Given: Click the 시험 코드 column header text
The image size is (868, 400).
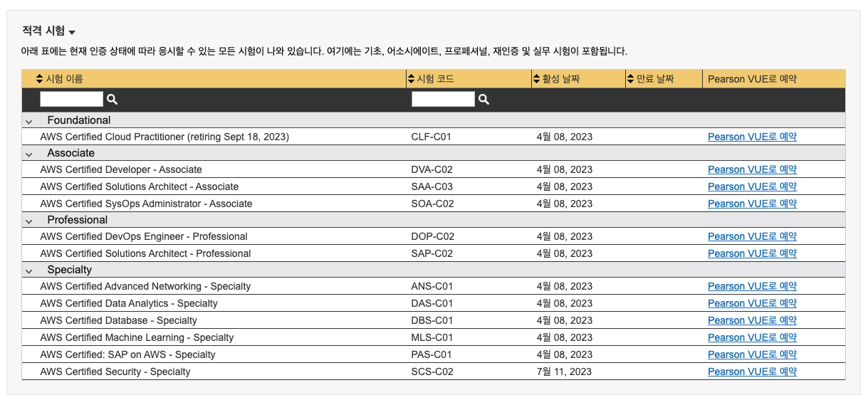Looking at the screenshot, I should [435, 79].
